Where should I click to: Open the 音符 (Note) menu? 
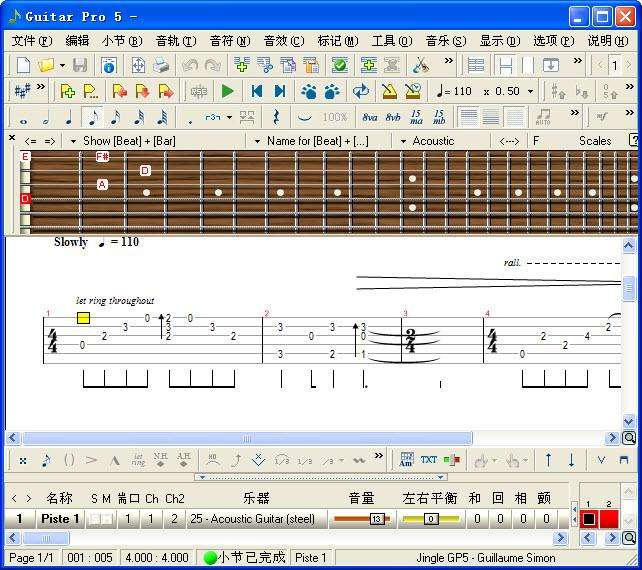coord(227,41)
